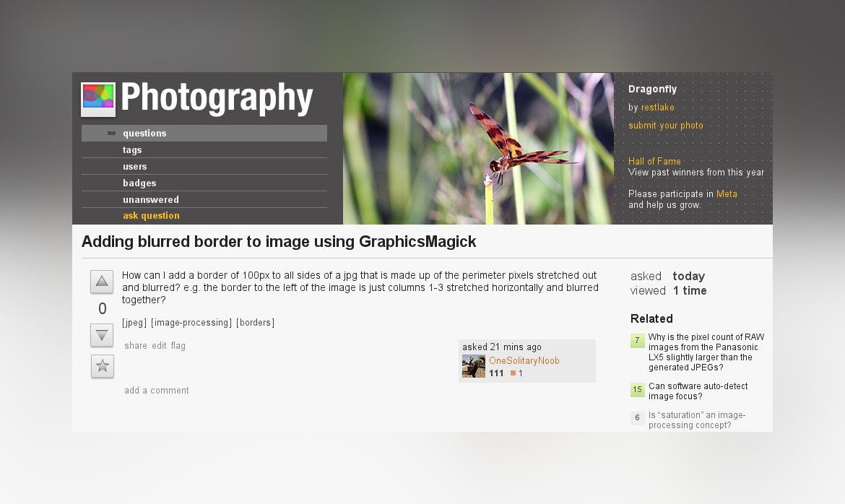Screen dimensions: 845x504
Task: Open the questions navigation item
Action: [204, 133]
